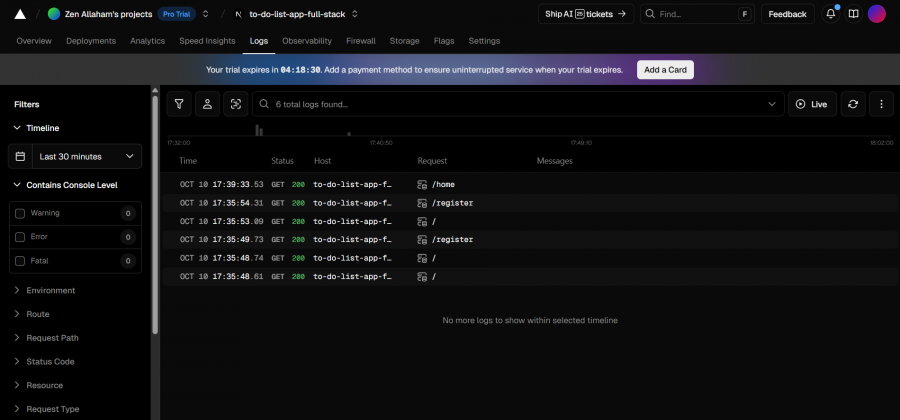
Task: Click the scan focus icon in the logs toolbar
Action: (x=235, y=104)
